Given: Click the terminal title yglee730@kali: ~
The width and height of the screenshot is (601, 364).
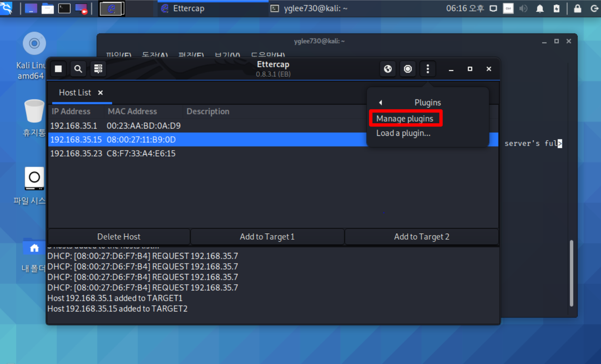Looking at the screenshot, I should [x=319, y=41].
